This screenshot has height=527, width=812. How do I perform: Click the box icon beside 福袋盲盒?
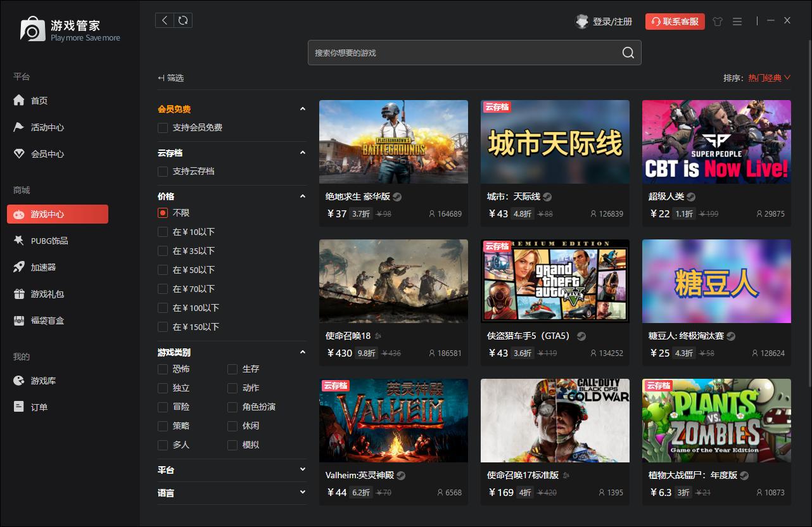19,321
